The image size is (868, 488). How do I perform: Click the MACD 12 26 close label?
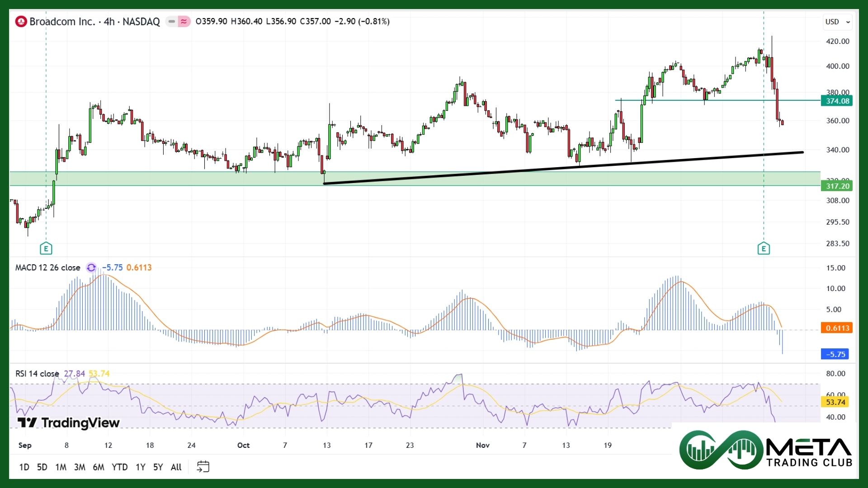47,267
